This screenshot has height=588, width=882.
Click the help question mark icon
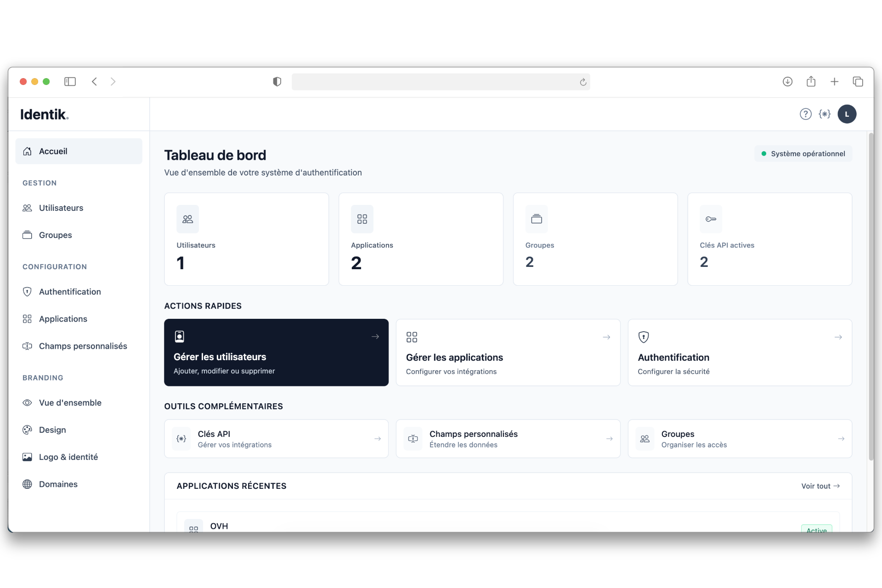[x=805, y=114]
